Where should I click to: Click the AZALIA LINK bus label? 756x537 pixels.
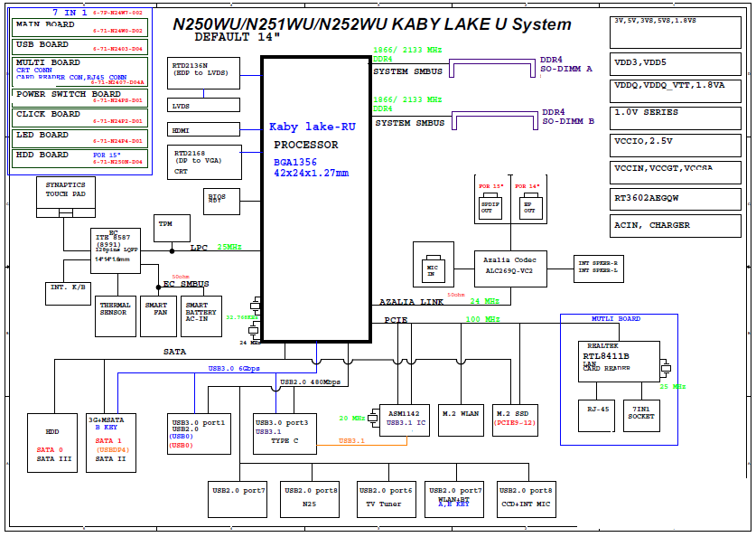pos(411,302)
